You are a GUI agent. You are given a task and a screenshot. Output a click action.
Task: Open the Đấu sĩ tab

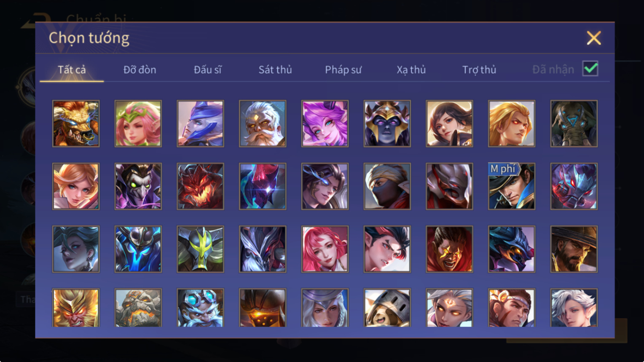(x=207, y=70)
